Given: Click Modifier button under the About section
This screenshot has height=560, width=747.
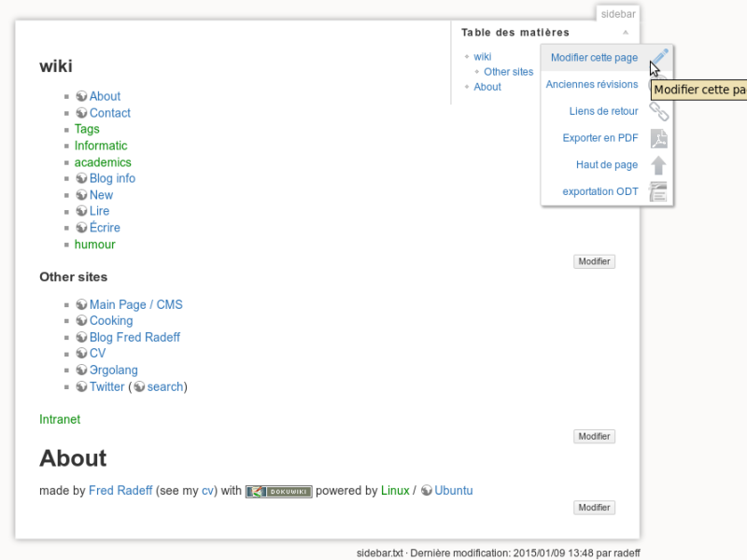Looking at the screenshot, I should [594, 508].
